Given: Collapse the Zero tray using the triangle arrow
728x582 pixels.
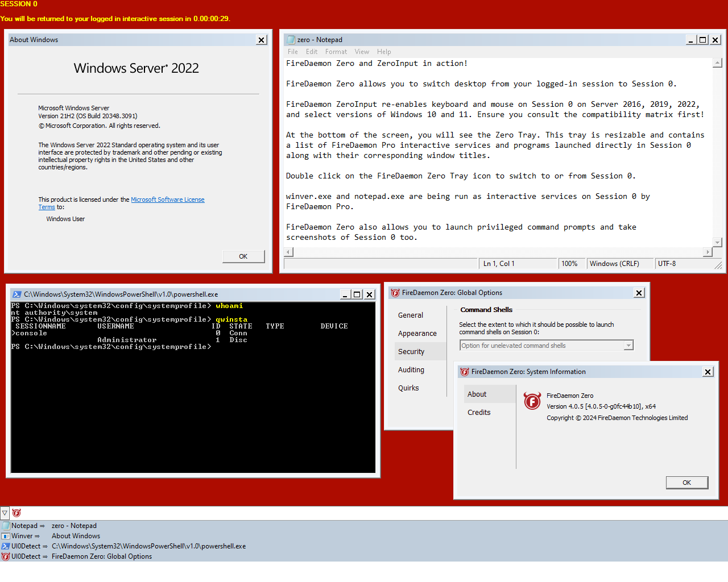Looking at the screenshot, I should pos(5,513).
